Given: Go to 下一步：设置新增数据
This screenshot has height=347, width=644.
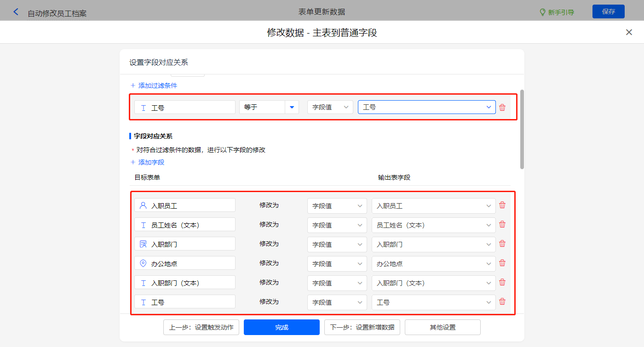Looking at the screenshot, I should tap(362, 327).
